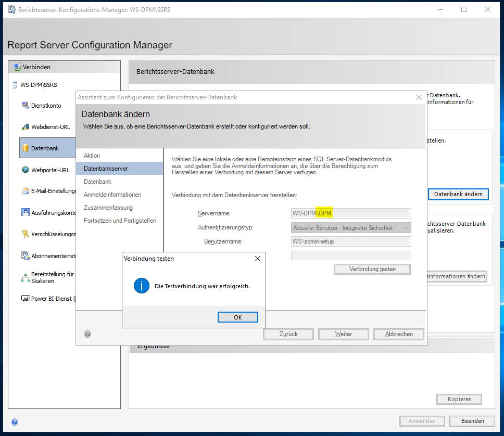The width and height of the screenshot is (504, 436).
Task: Click the app icon in the title bar
Action: point(12,10)
